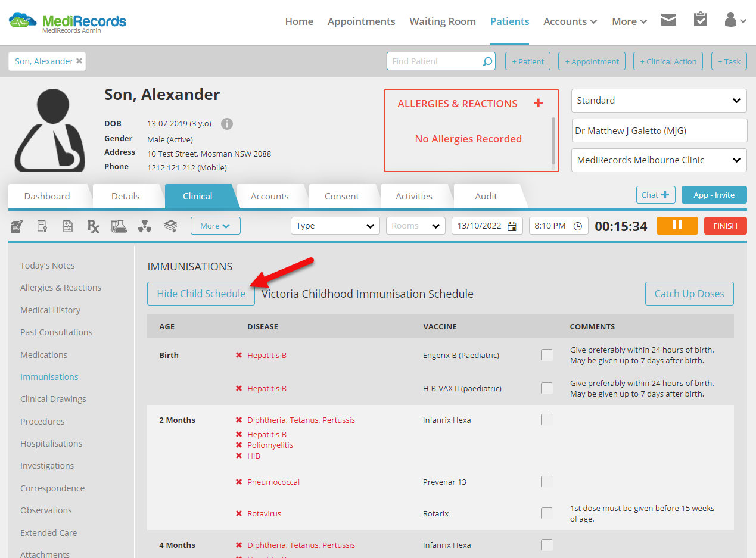
Task: Expand the More dropdown in clinical toolbar
Action: click(215, 226)
